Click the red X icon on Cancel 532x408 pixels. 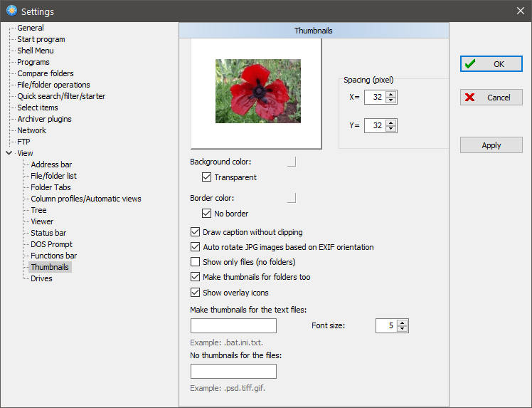point(470,98)
